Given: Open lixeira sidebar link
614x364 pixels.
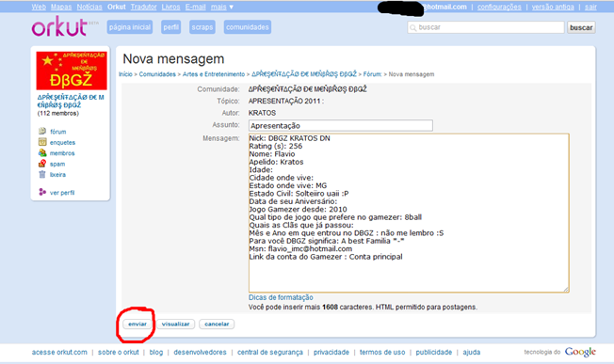Looking at the screenshot, I should (x=57, y=175).
